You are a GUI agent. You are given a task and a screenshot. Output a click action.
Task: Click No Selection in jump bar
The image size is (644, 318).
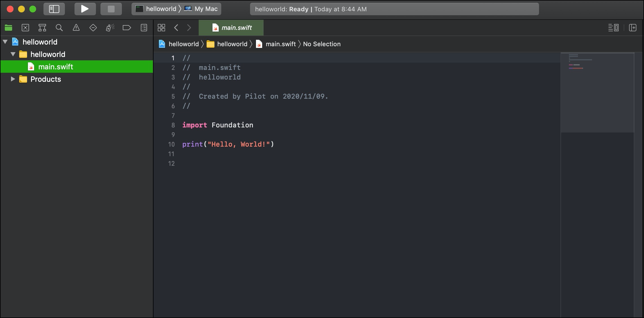[322, 44]
